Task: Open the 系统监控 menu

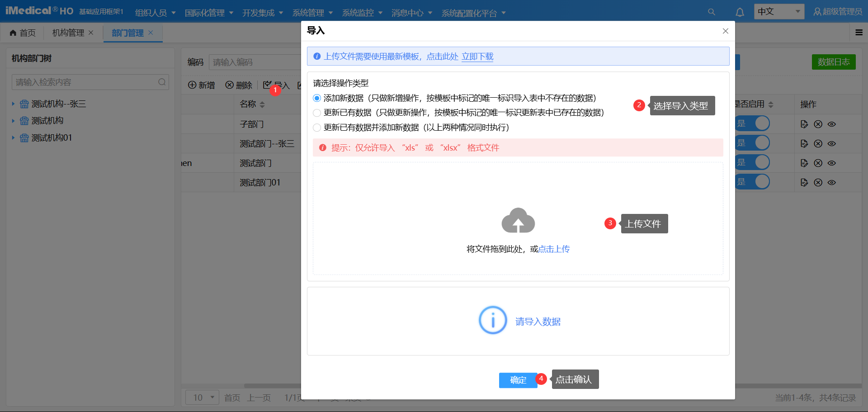Action: (x=362, y=13)
